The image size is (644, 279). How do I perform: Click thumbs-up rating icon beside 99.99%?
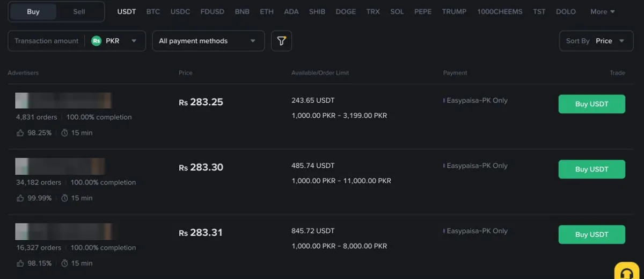(20, 198)
